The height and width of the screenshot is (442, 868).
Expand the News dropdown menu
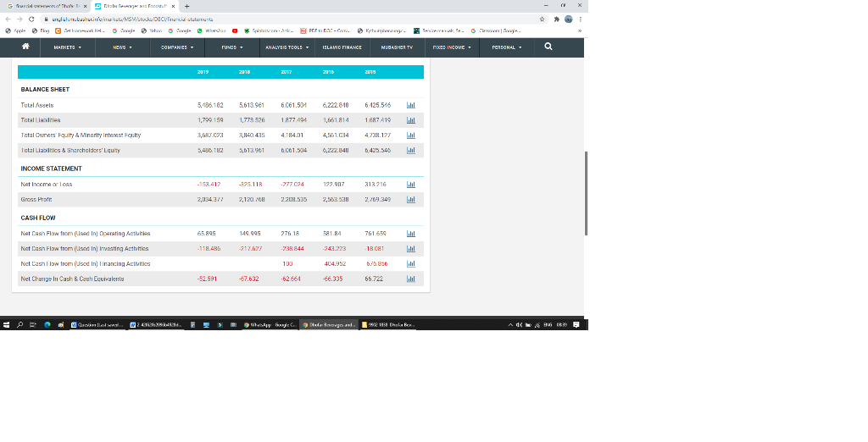(122, 47)
